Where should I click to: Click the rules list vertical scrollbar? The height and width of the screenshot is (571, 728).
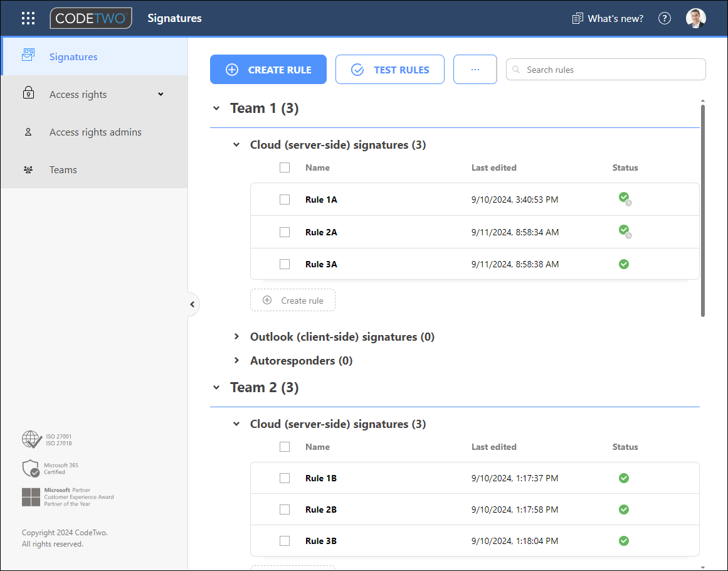[x=702, y=210]
